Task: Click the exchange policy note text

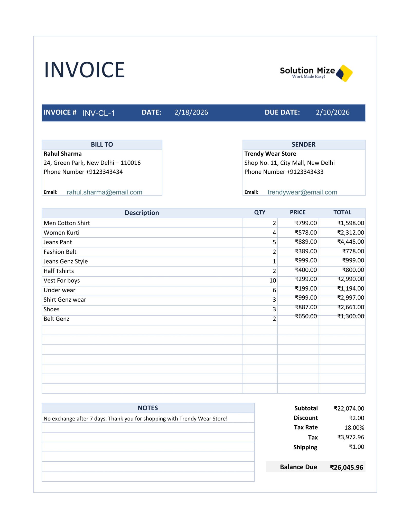Action: 135,419
